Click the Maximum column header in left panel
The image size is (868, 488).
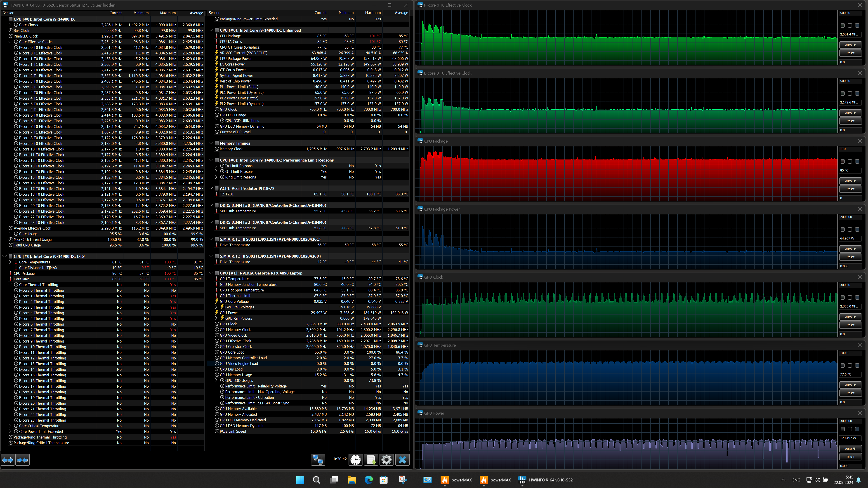[167, 13]
